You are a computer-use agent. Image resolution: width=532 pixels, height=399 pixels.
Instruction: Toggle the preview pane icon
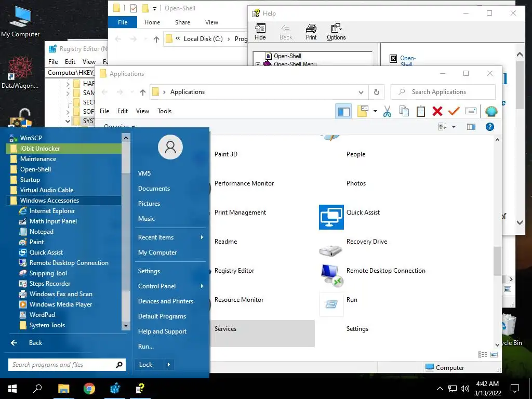click(471, 127)
